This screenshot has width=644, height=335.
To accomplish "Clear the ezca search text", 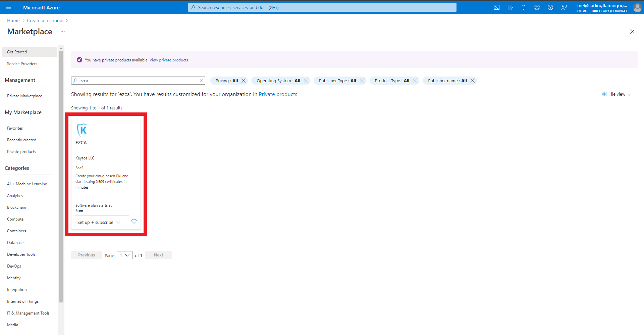I will coord(201,81).
